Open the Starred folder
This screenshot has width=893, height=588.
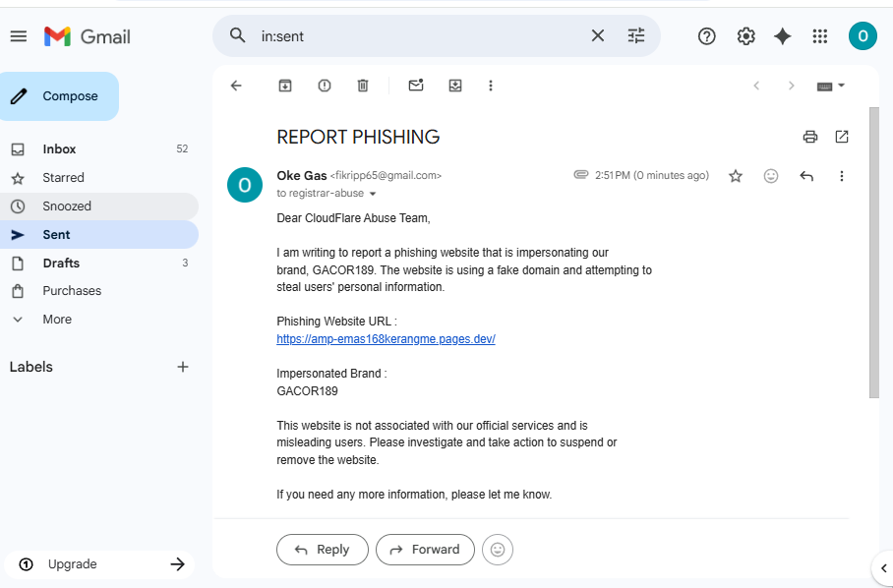99,178
